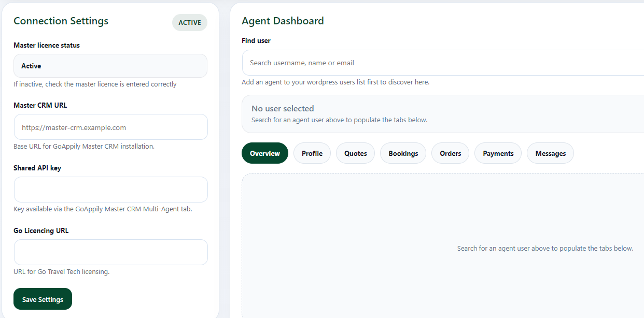Switch to the Bookings tab
644x318 pixels.
(x=403, y=153)
